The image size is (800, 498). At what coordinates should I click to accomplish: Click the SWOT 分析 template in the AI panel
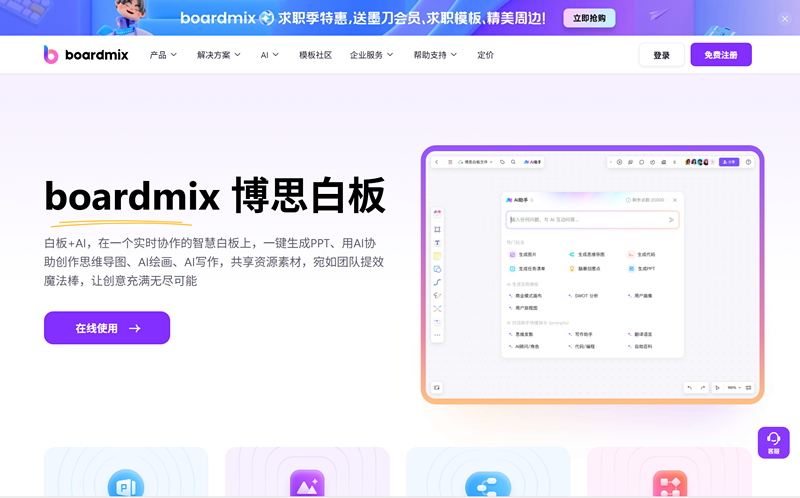tap(583, 295)
